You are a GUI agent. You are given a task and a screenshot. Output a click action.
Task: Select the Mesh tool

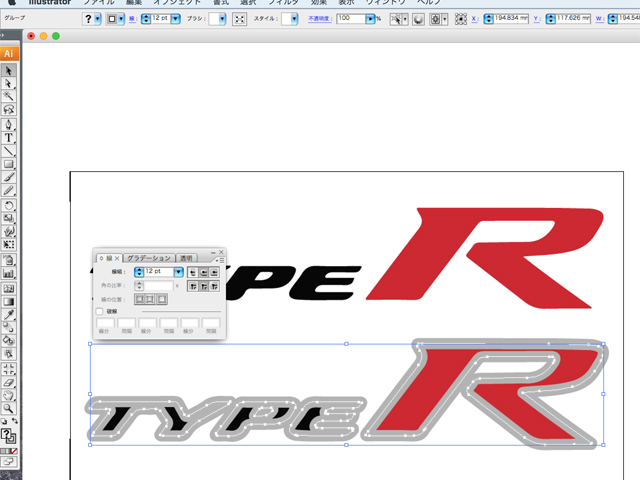9,288
